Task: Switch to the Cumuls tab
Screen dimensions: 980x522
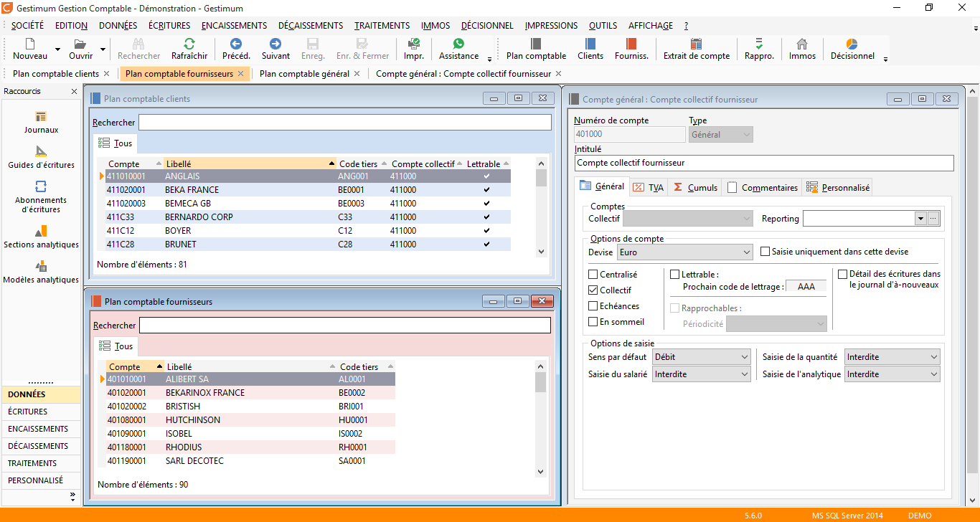Action: (695, 187)
